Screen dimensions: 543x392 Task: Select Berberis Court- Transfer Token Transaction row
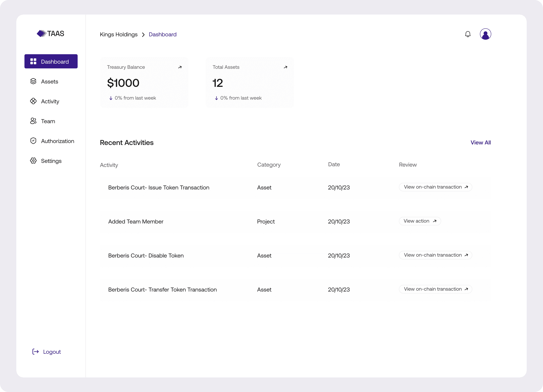pos(162,289)
